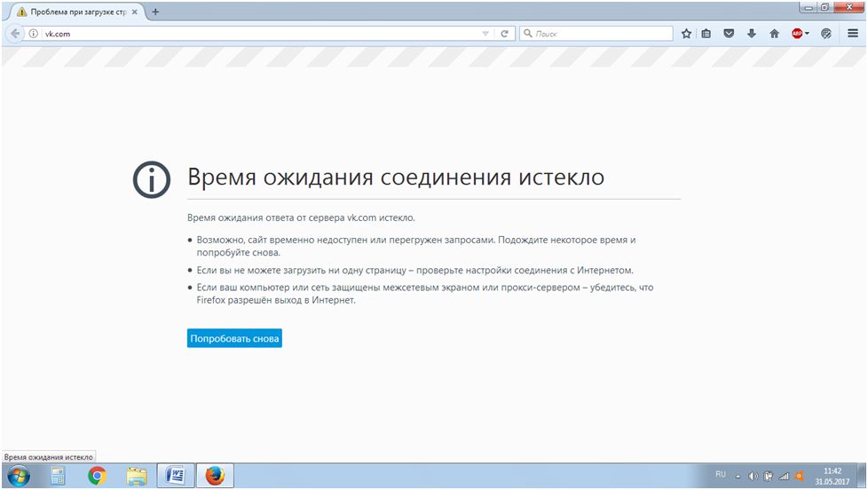Expand the address bar history dropdown arrow

pyautogui.click(x=485, y=34)
